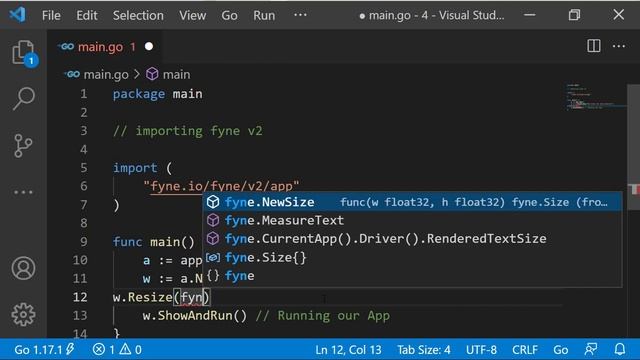Change line endings via CRLF

pos(525,350)
